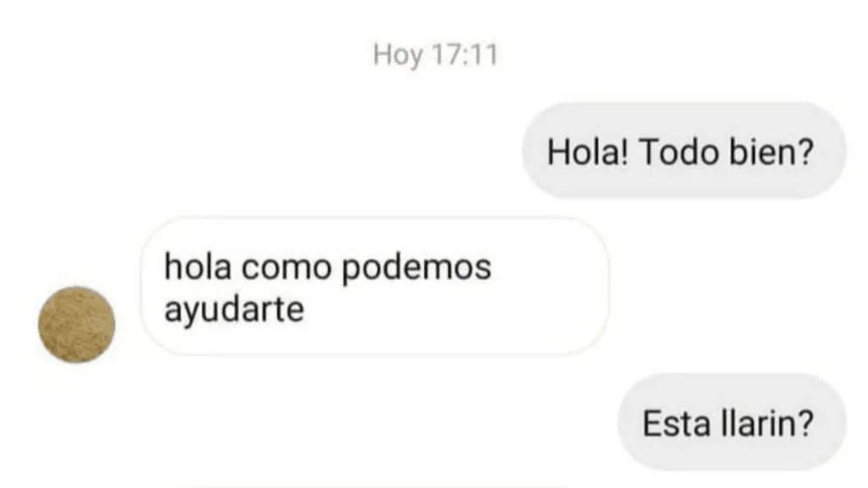Click "Hoy" in the timestamp

[397, 55]
